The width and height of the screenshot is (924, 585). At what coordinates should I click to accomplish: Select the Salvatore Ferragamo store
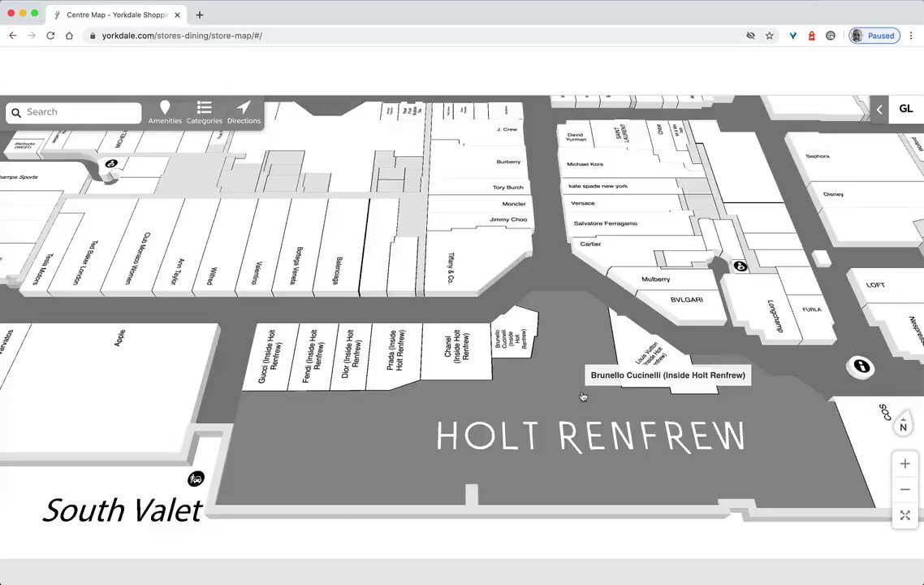(x=605, y=223)
